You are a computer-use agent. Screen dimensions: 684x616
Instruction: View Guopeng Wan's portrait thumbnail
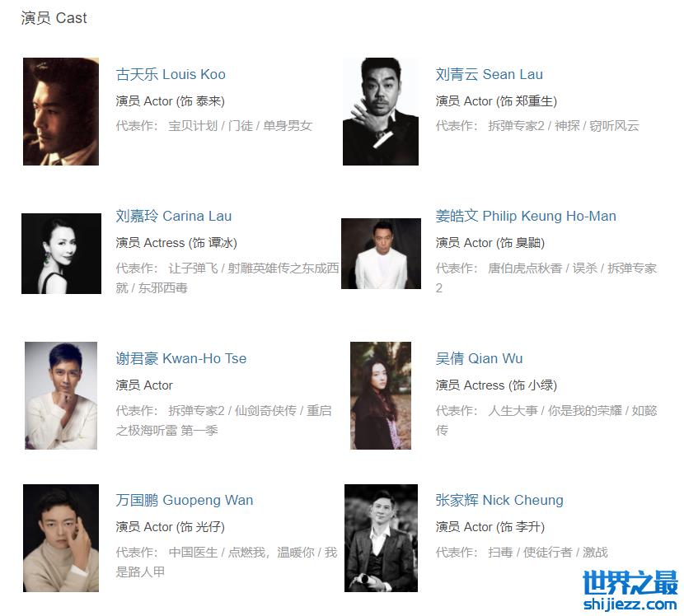pyautogui.click(x=61, y=538)
